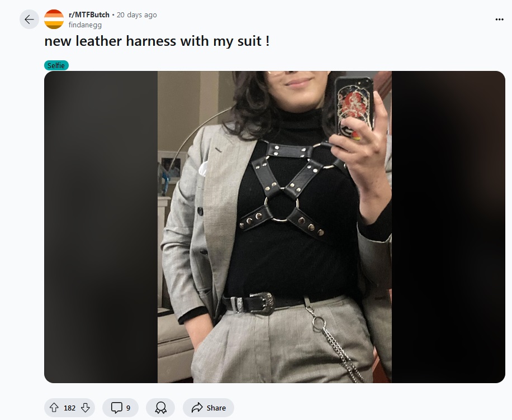
Task: Open the comments with 9 replies
Action: (121, 408)
